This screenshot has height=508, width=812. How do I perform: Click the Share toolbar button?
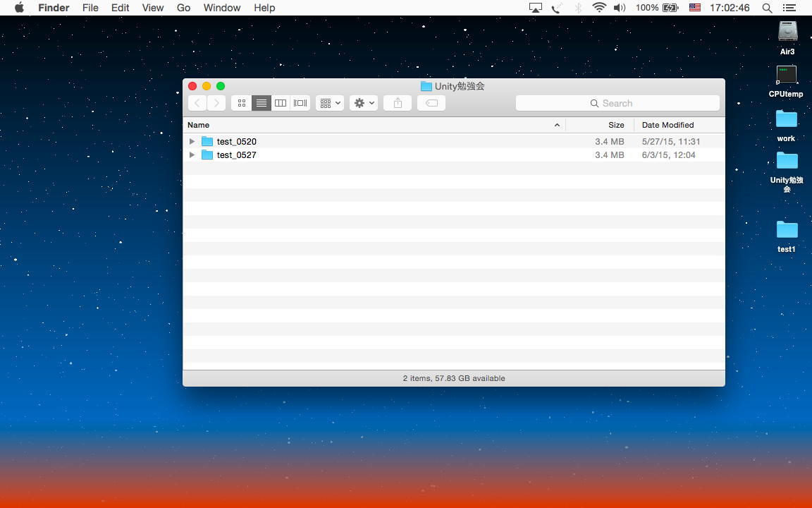click(x=398, y=103)
